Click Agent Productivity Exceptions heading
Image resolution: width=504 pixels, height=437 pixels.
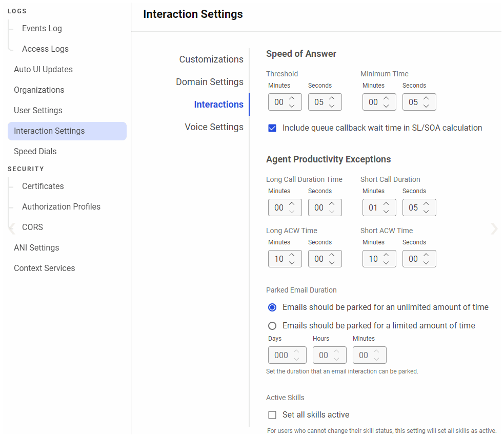click(x=329, y=159)
